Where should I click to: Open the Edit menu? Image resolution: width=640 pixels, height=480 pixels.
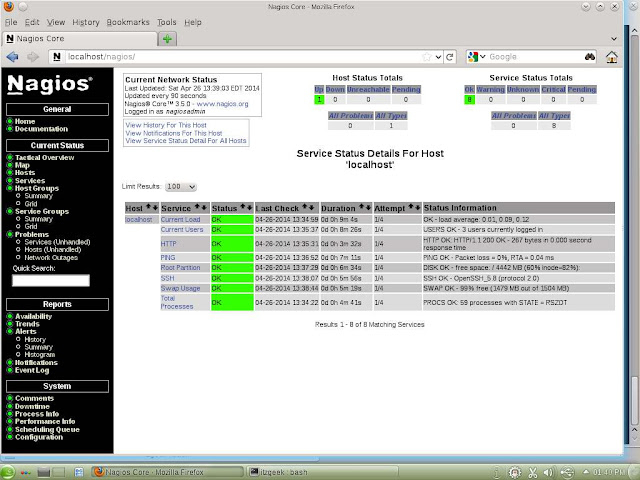point(32,22)
